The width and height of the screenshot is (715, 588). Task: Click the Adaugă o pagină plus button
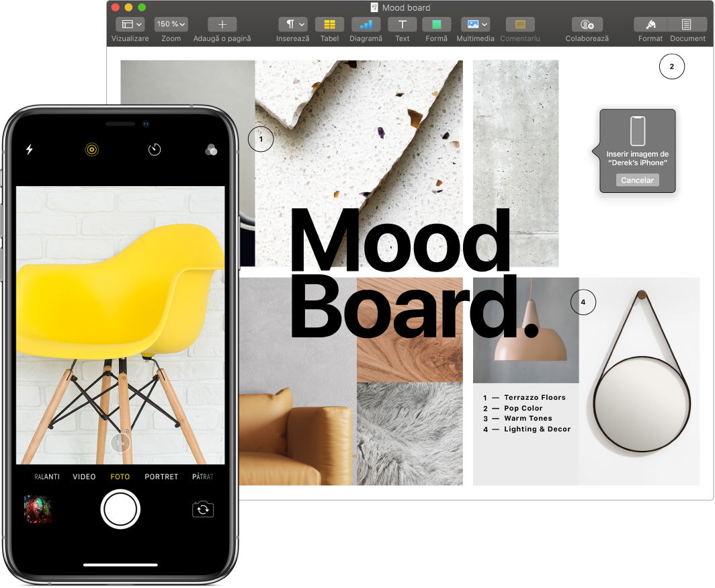[222, 24]
